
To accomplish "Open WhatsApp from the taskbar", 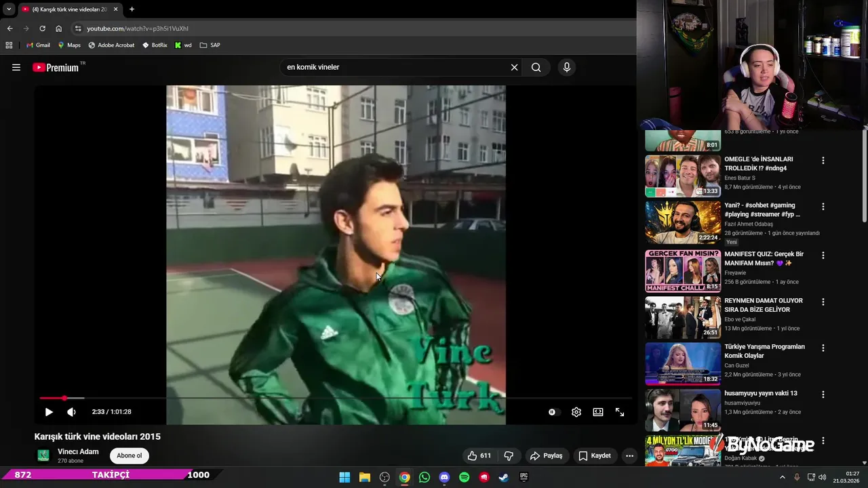I will click(x=425, y=477).
